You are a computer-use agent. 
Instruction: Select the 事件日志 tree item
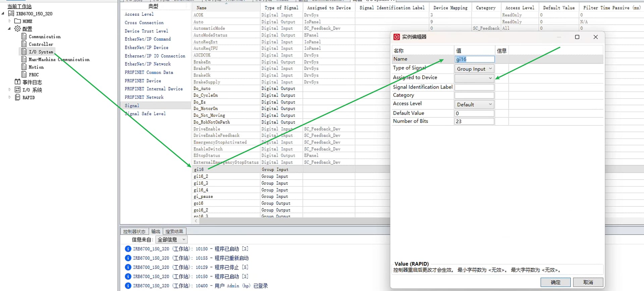click(32, 82)
